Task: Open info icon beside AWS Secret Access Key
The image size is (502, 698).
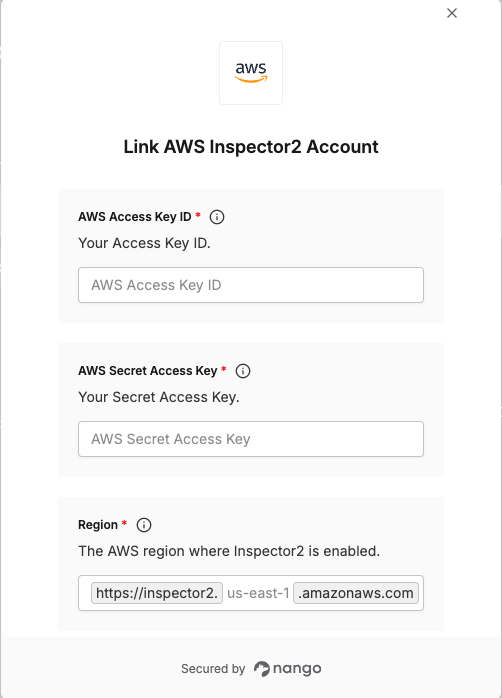Action: pyautogui.click(x=243, y=371)
